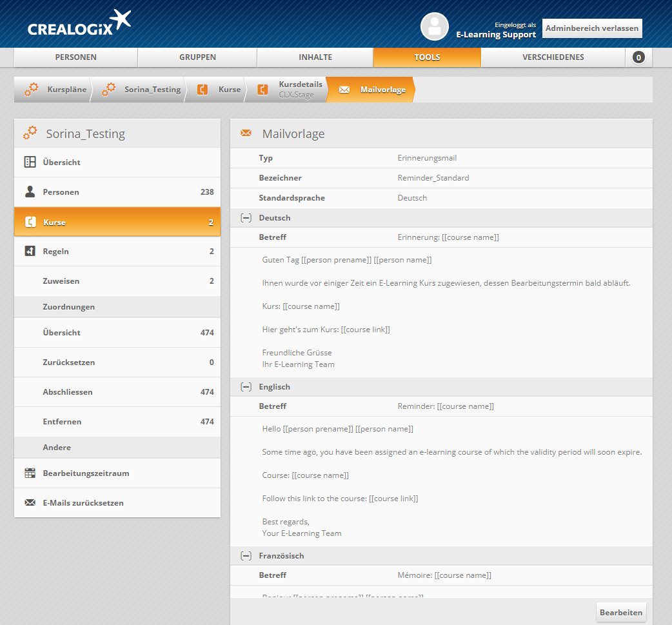Open the notification counter badge
The image size is (672, 625).
(638, 57)
